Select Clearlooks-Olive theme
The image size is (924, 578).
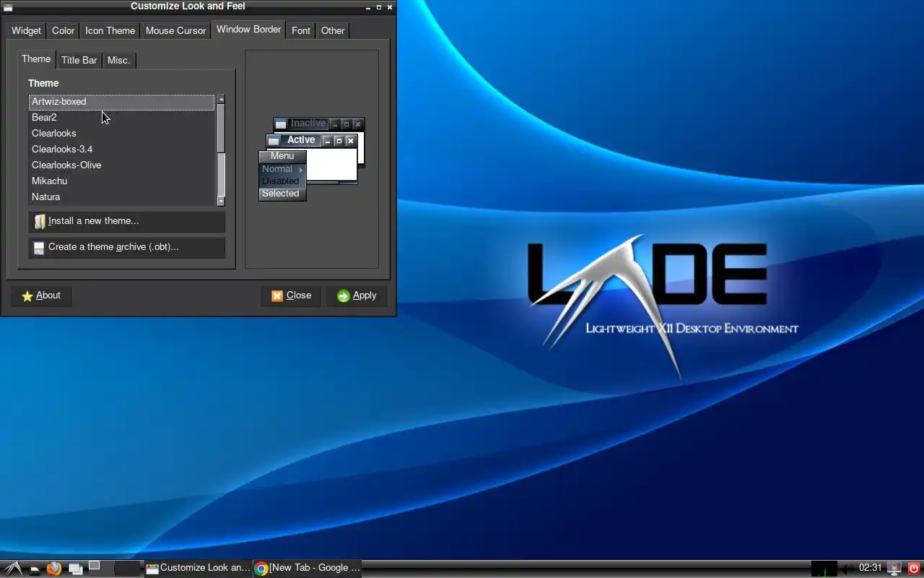121,165
